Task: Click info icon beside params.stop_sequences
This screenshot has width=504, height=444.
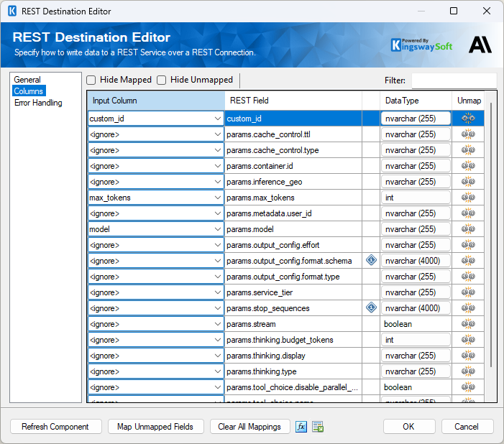Action: click(x=371, y=307)
